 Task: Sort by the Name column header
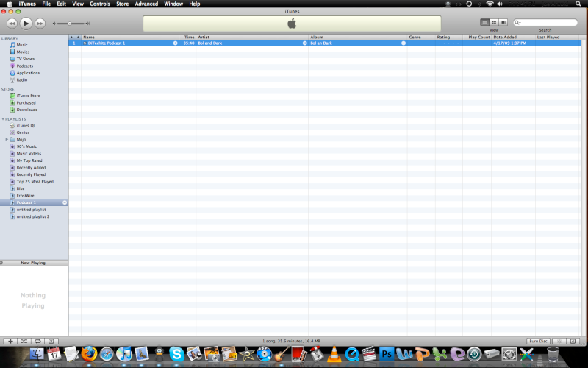(130, 38)
